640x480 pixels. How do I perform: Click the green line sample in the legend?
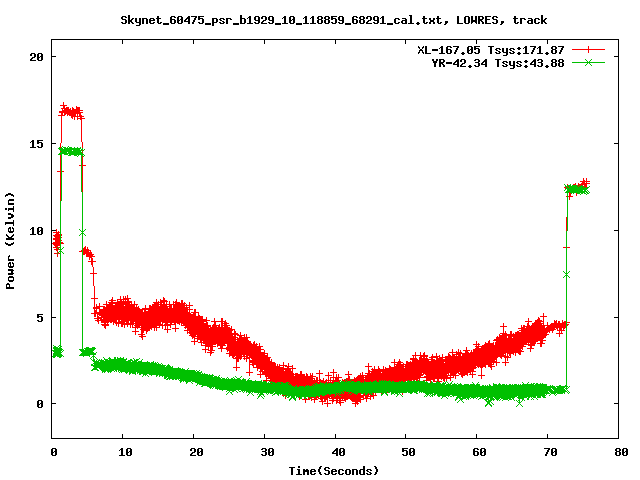pos(588,62)
